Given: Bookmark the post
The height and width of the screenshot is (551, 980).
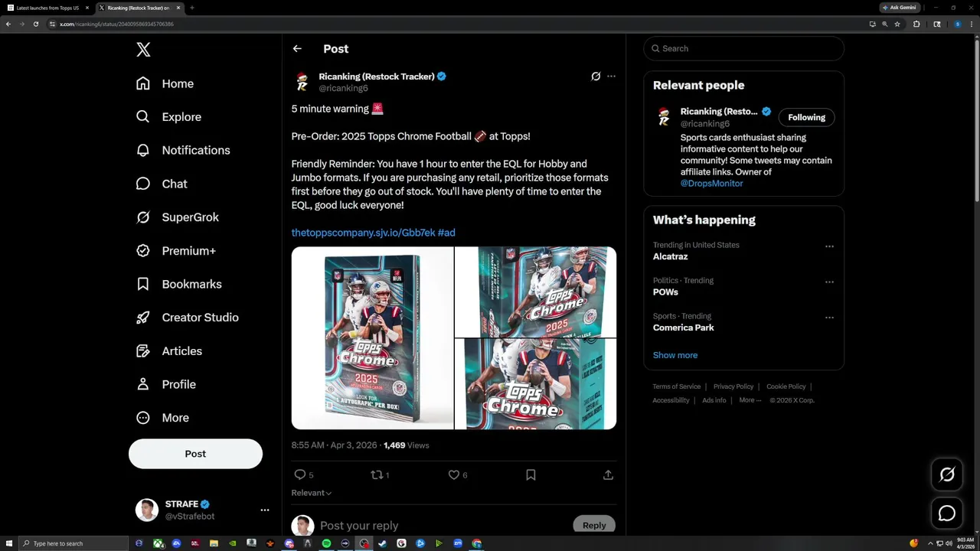Looking at the screenshot, I should click(x=531, y=475).
